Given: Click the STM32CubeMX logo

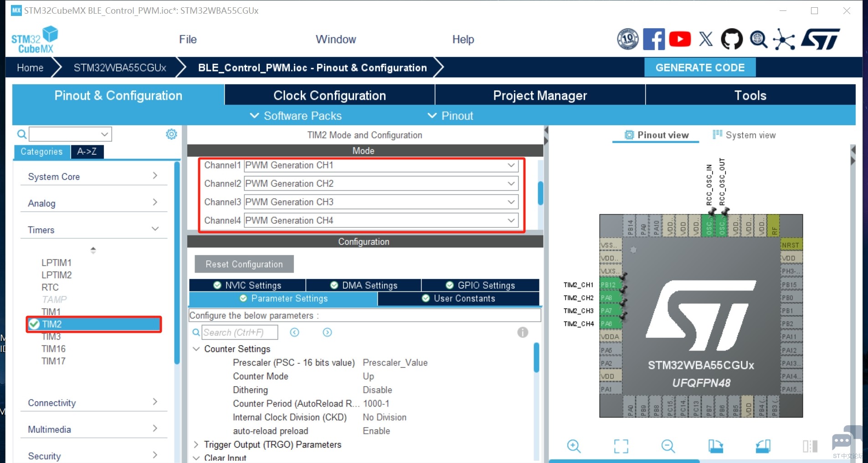Looking at the screenshot, I should click(35, 40).
